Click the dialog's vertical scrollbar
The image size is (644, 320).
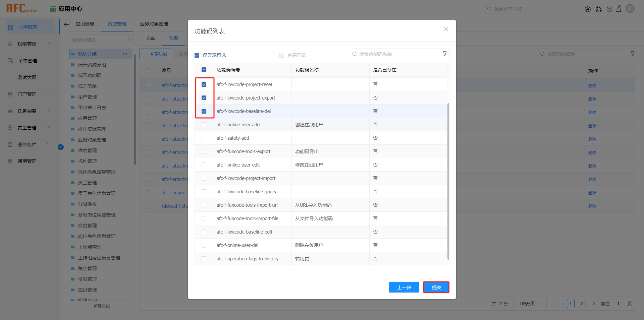[x=448, y=181]
